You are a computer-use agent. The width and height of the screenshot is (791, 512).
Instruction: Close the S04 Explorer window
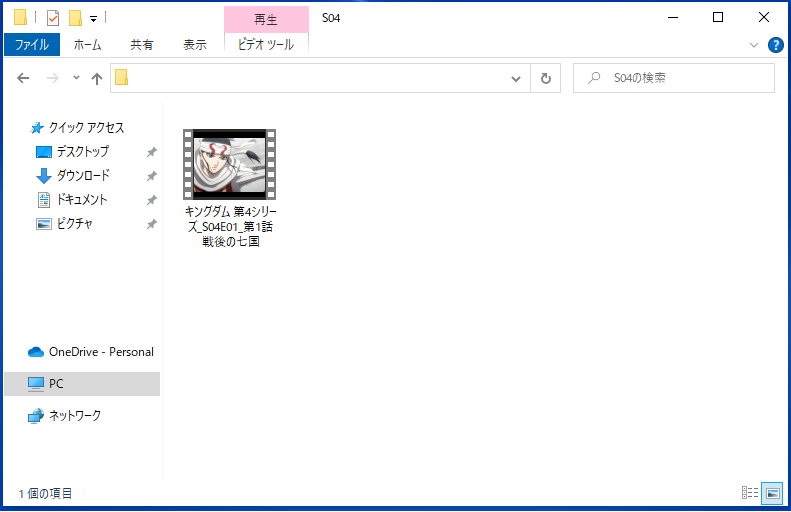click(x=764, y=18)
